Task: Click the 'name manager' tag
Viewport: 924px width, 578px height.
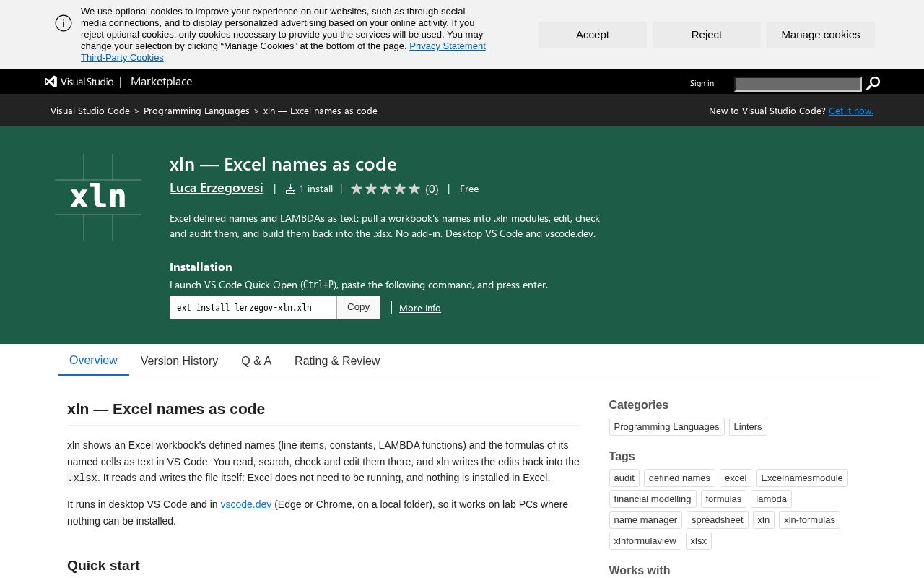Action: click(645, 520)
